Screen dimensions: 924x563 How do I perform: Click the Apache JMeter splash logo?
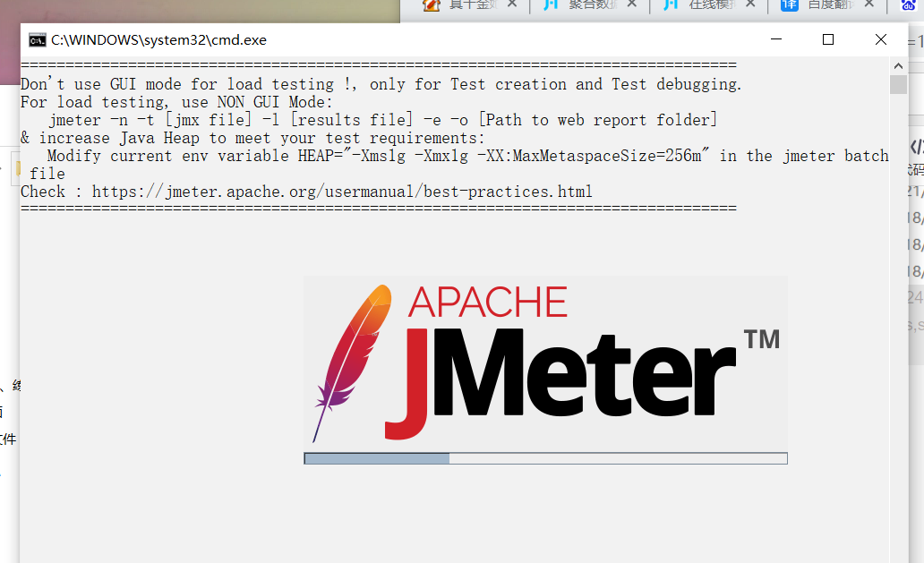545,363
